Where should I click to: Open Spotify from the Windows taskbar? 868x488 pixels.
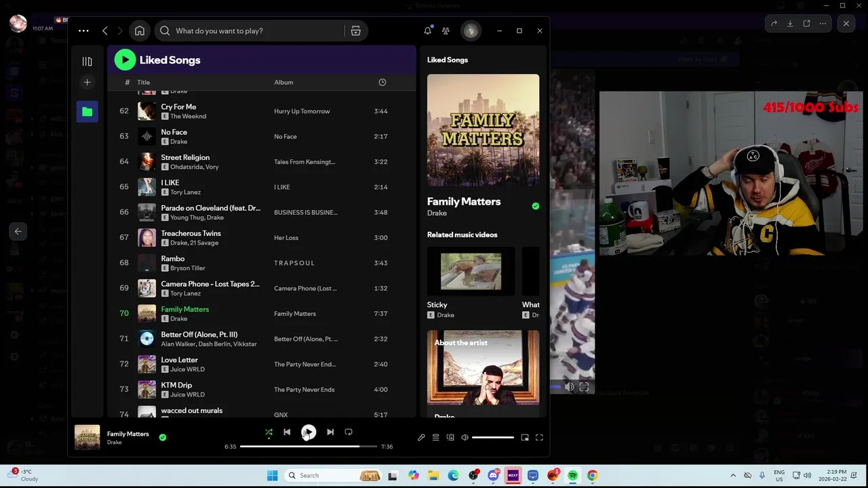click(573, 476)
